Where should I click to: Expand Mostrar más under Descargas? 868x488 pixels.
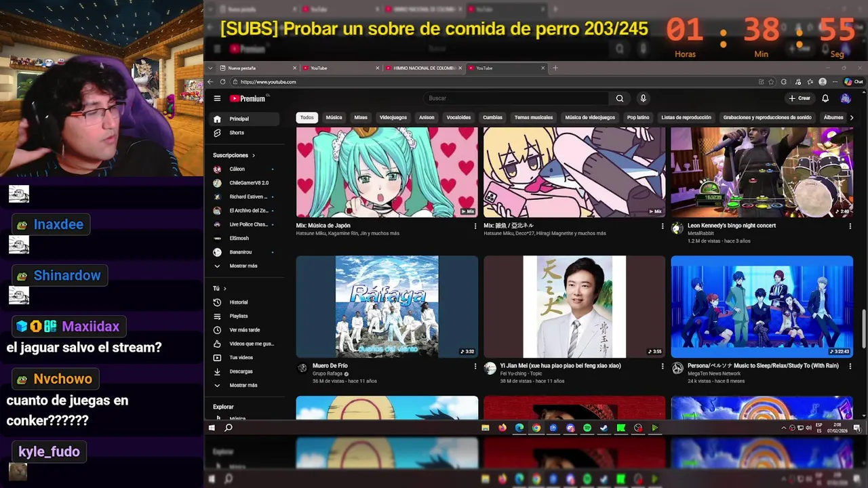[245, 385]
